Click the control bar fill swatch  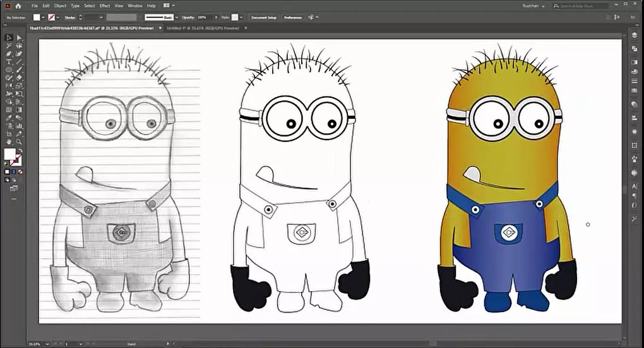pos(37,17)
